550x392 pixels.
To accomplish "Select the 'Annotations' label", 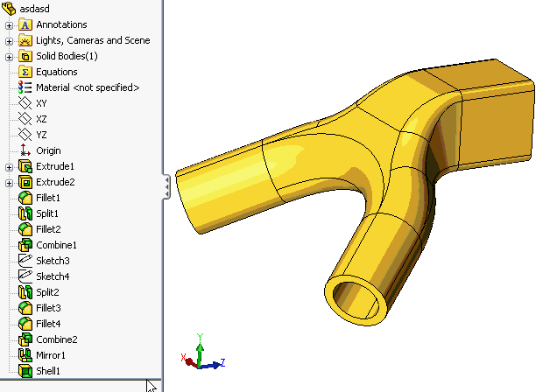I will tap(61, 24).
